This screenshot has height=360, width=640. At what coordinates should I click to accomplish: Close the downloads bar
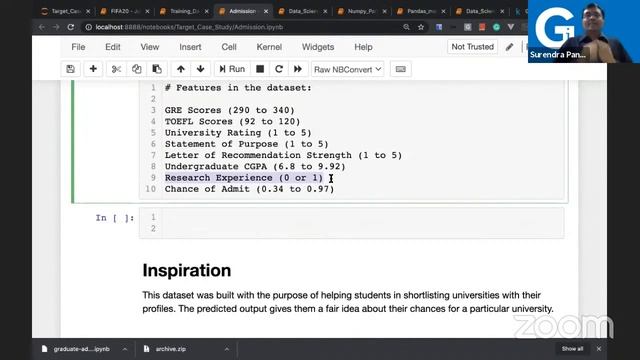pyautogui.click(x=599, y=349)
